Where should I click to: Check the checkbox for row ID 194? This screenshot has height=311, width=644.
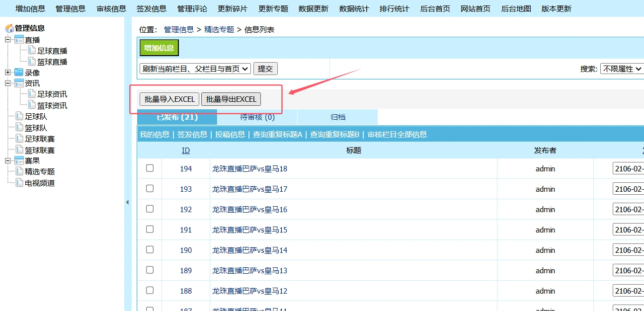pyautogui.click(x=150, y=168)
